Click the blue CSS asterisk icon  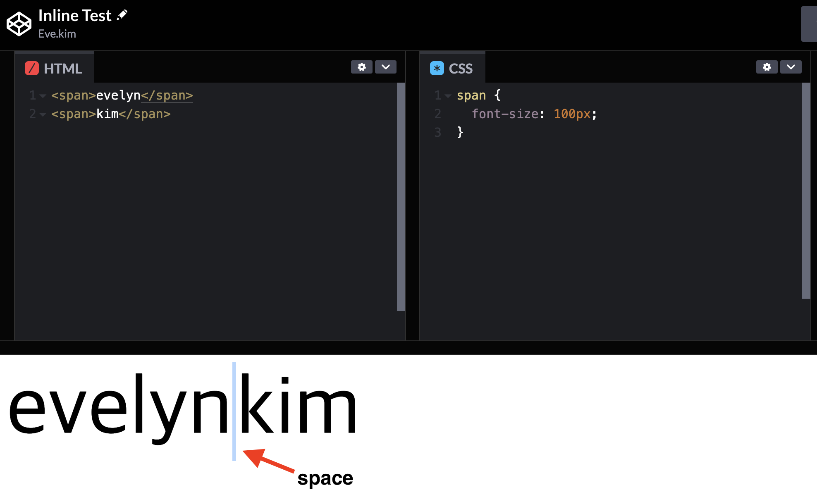point(437,68)
